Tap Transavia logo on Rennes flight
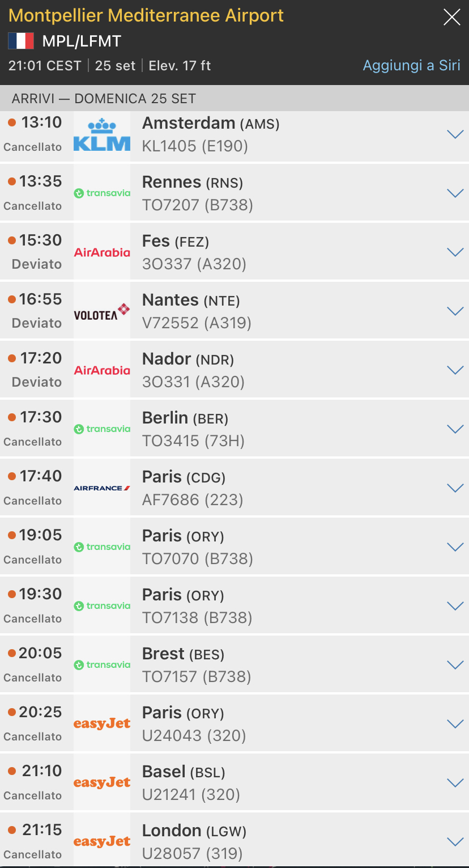This screenshot has height=868, width=469. pyautogui.click(x=102, y=193)
